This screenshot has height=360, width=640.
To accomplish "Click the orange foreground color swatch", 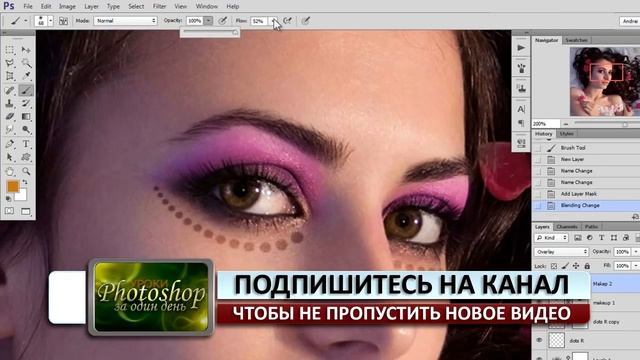I will pos(13,187).
